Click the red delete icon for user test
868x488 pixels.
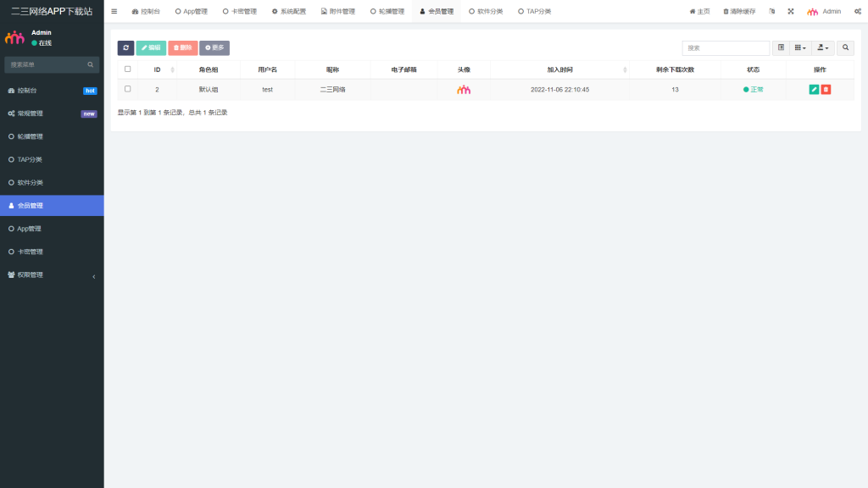(x=826, y=89)
